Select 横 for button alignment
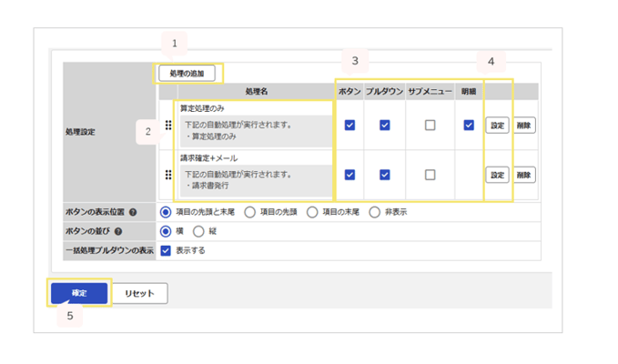This screenshot has height=364, width=618. (x=166, y=231)
